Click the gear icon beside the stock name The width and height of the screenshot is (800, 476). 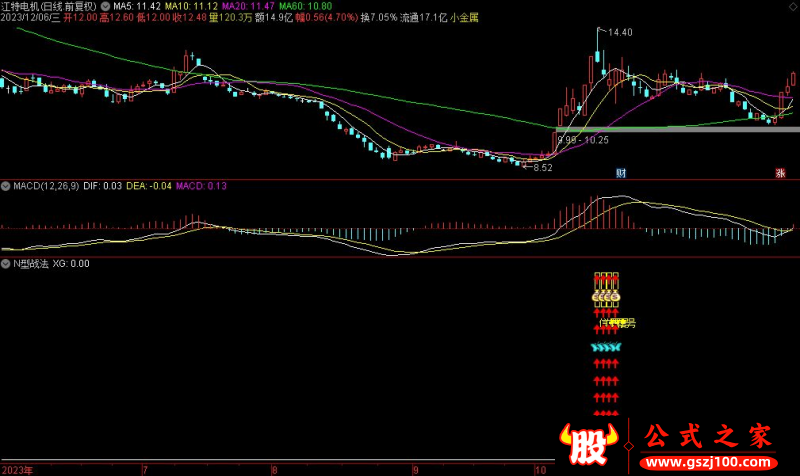point(106,5)
